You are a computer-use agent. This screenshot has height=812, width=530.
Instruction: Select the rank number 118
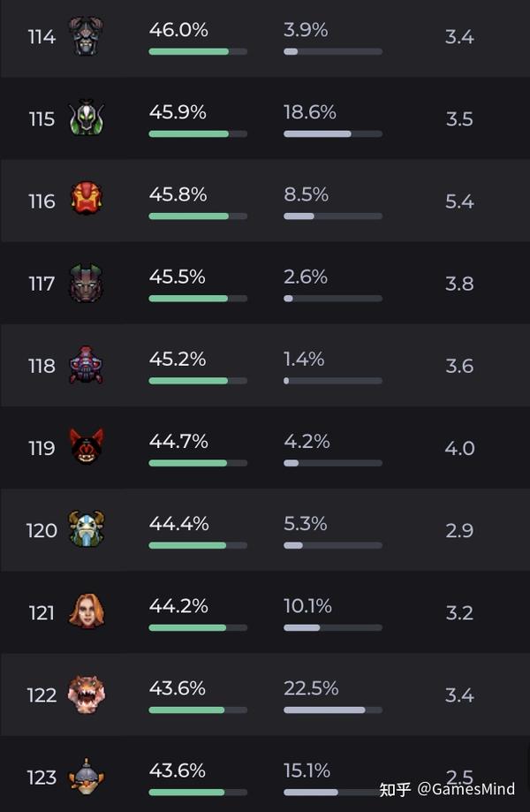(42, 365)
